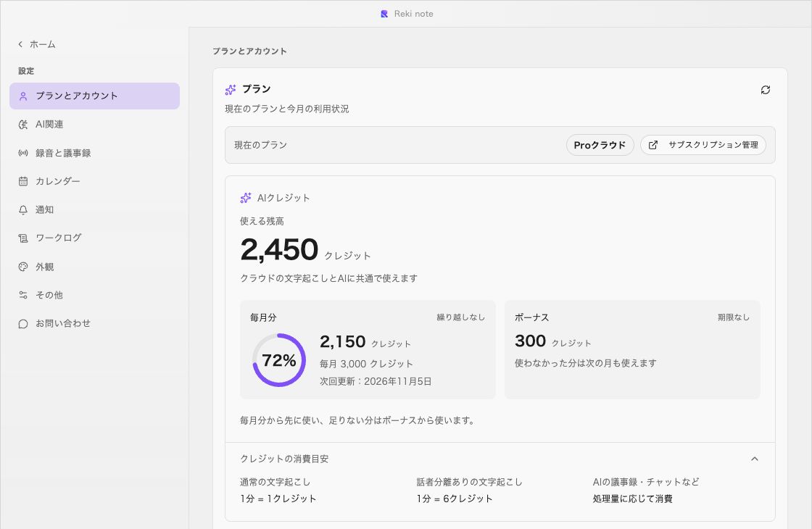This screenshot has height=529, width=812.
Task: Select プランとアカウント in the settings sidebar
Action: coord(94,96)
